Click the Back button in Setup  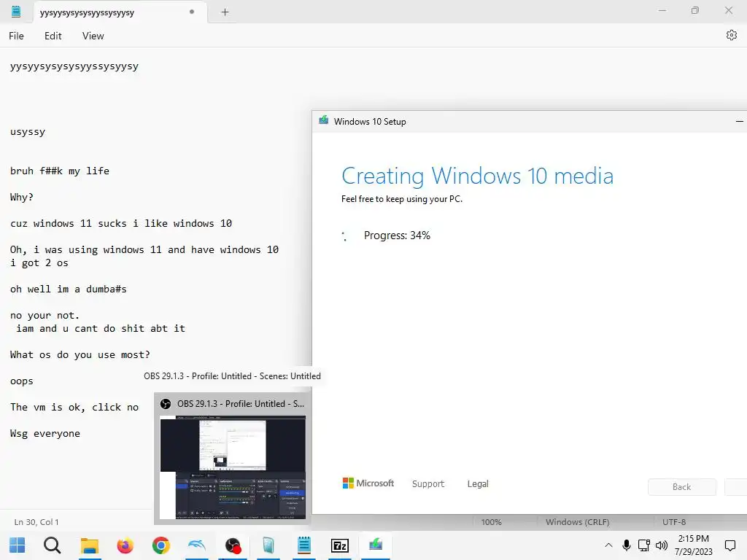coord(682,486)
